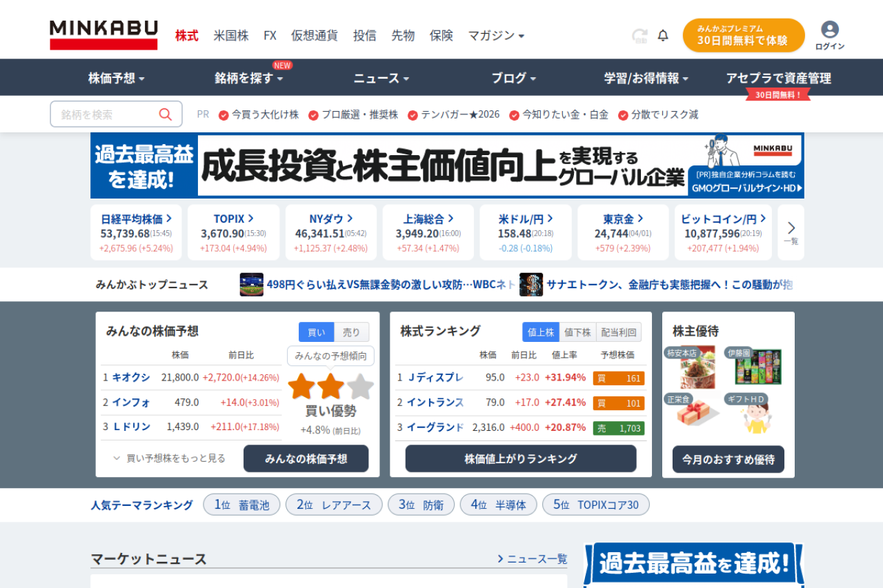The width and height of the screenshot is (883, 588).
Task: Switch stock ranking to 値下株
Action: (x=577, y=332)
